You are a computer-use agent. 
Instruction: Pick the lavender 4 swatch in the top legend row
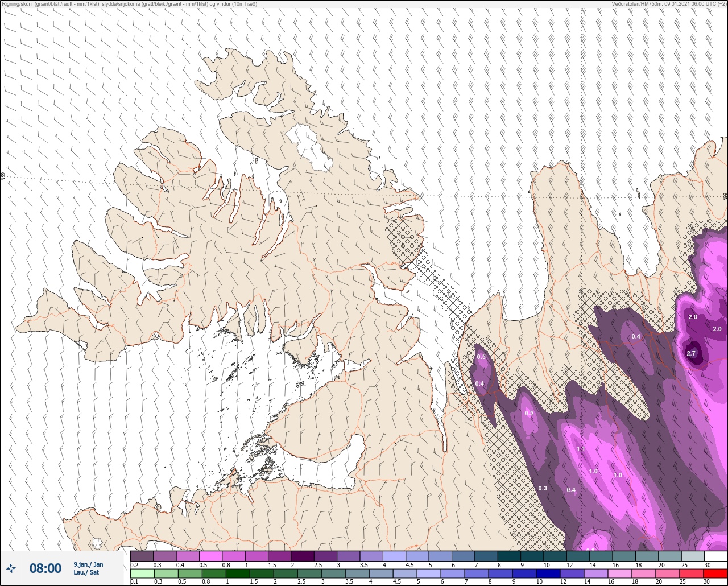click(394, 556)
